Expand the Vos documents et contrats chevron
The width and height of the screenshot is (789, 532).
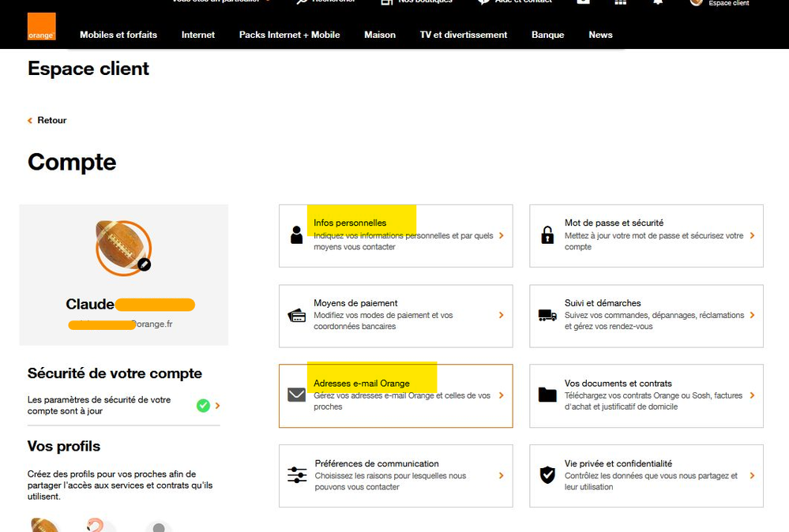pyautogui.click(x=752, y=395)
